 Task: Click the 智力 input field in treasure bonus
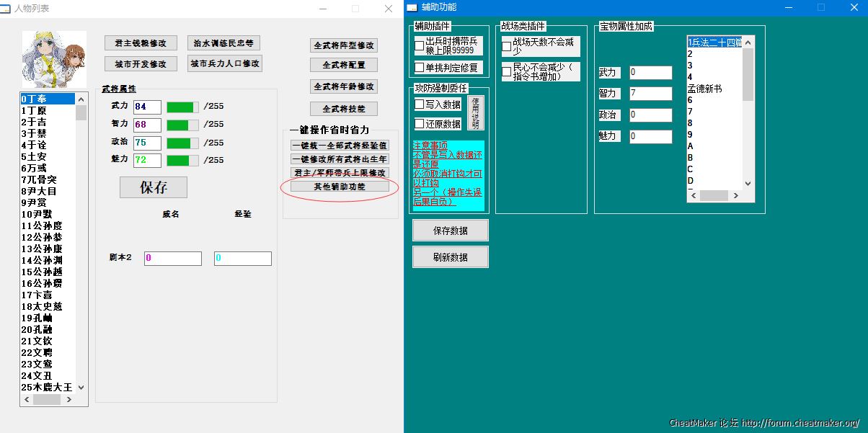(650, 94)
